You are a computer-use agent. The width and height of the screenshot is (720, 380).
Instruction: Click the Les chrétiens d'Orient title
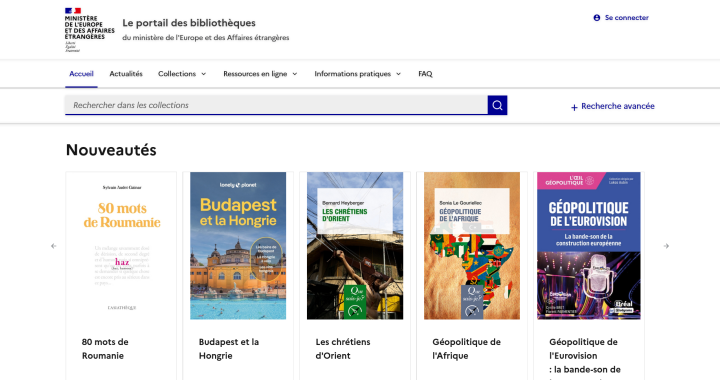pyautogui.click(x=343, y=349)
